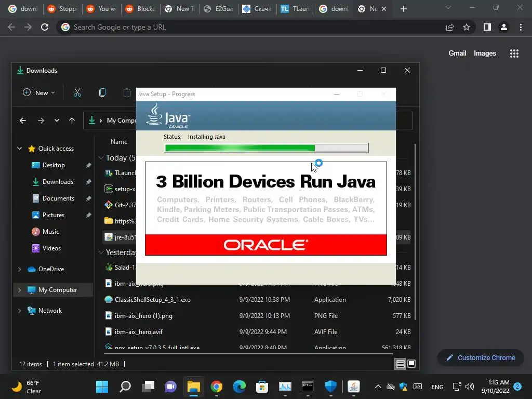Screen dimensions: 532x399
Task: Switch to the Скача tab
Action: click(x=258, y=9)
